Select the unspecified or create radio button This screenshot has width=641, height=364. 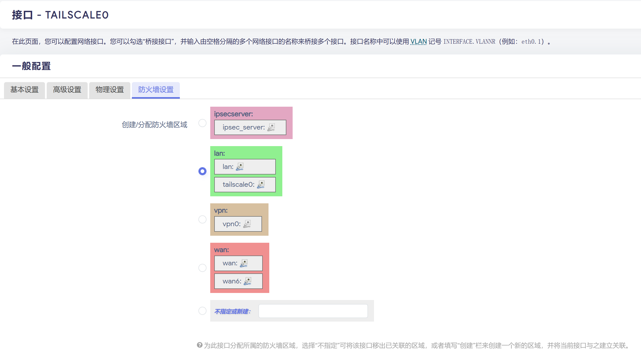point(202,311)
